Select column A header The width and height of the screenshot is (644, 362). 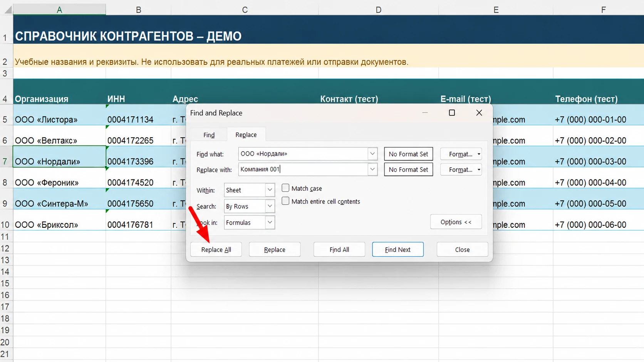click(x=59, y=10)
